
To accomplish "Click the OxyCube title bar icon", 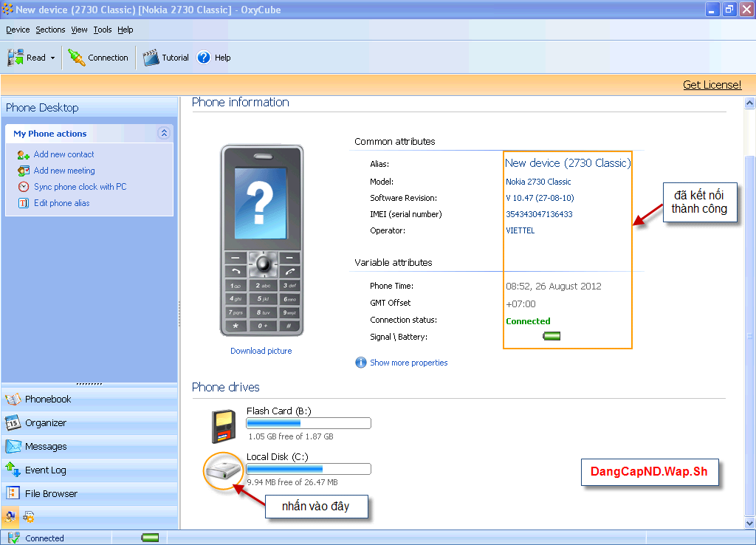I will (7, 9).
